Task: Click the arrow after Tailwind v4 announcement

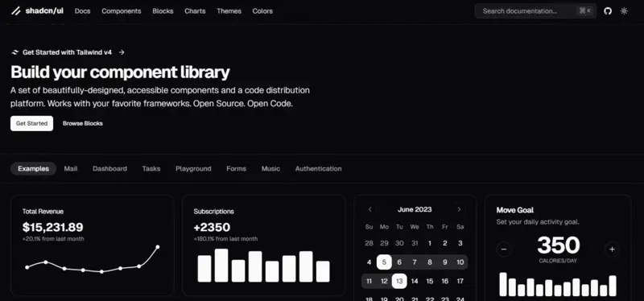Action: pyautogui.click(x=122, y=52)
